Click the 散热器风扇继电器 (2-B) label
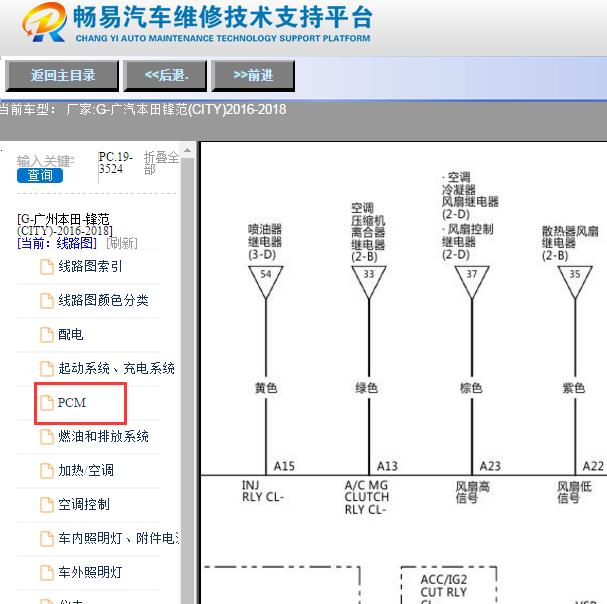Screen dimensions: 607x604 point(570,244)
